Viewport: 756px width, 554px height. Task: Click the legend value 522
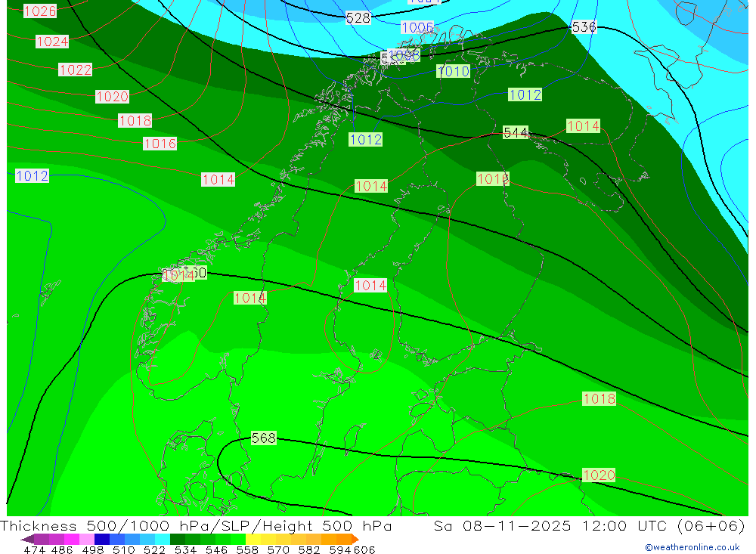(154, 549)
